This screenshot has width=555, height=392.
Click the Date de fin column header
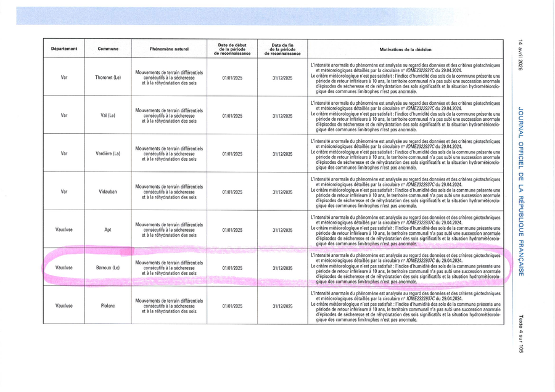[x=282, y=49]
